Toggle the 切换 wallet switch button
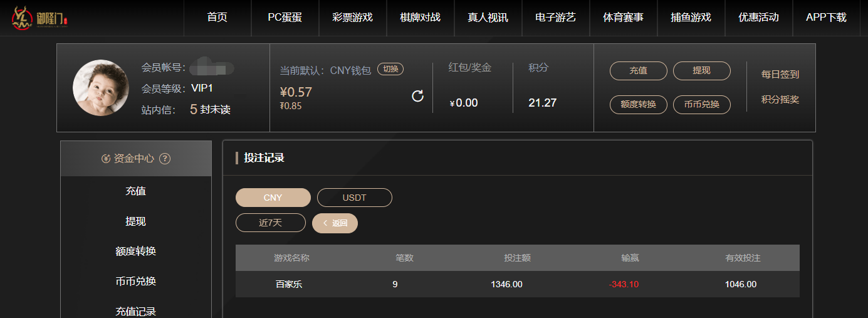 click(390, 70)
